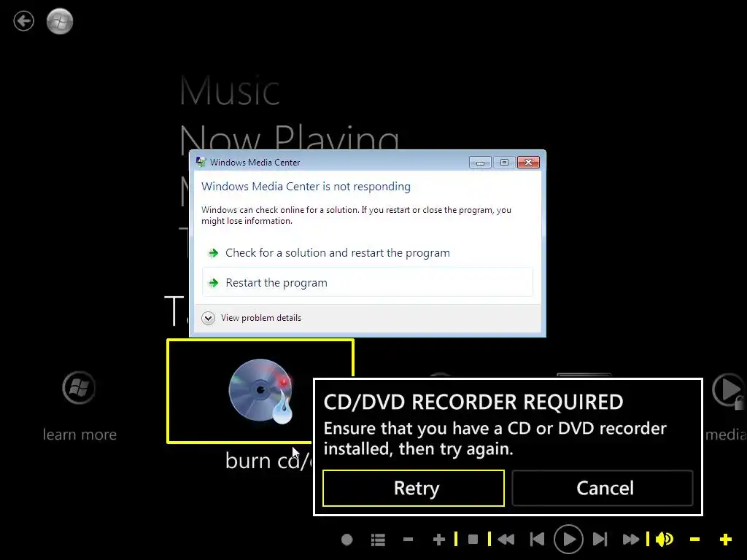Click the Windows Media Center title bar icon
The width and height of the screenshot is (747, 560).
pyautogui.click(x=201, y=163)
